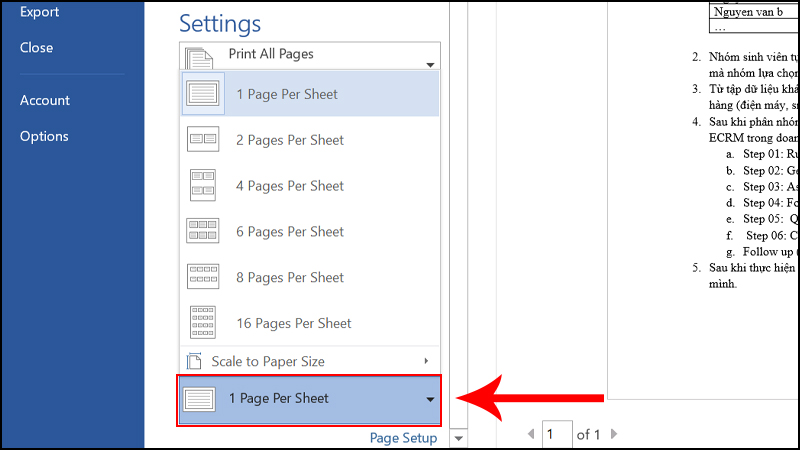Click the current page number field
800x450 pixels.
pos(556,434)
